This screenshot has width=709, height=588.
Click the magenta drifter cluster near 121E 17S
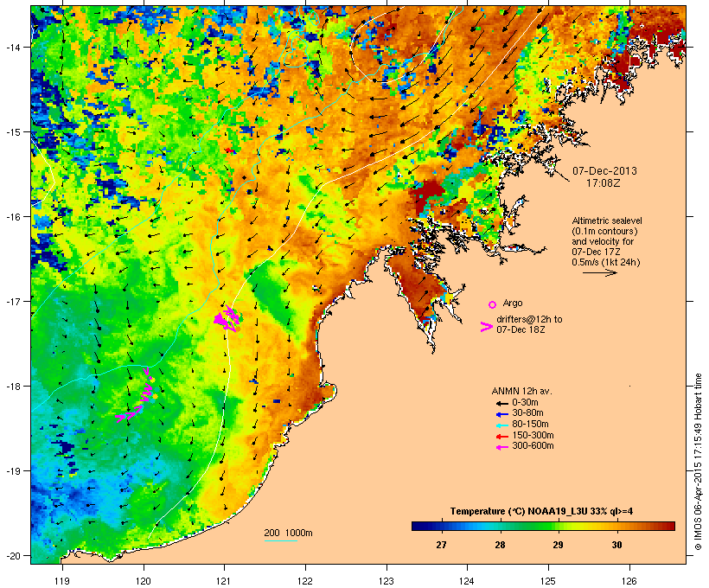(227, 319)
